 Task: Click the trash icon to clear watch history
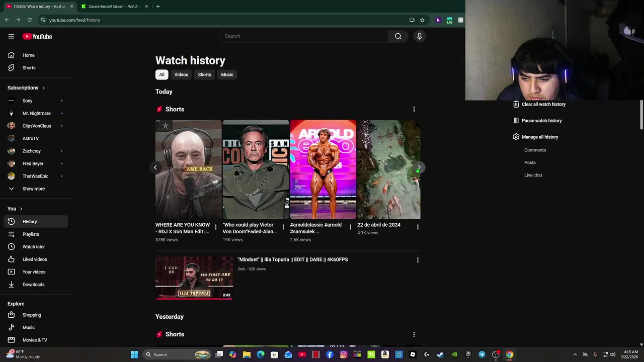pyautogui.click(x=516, y=104)
